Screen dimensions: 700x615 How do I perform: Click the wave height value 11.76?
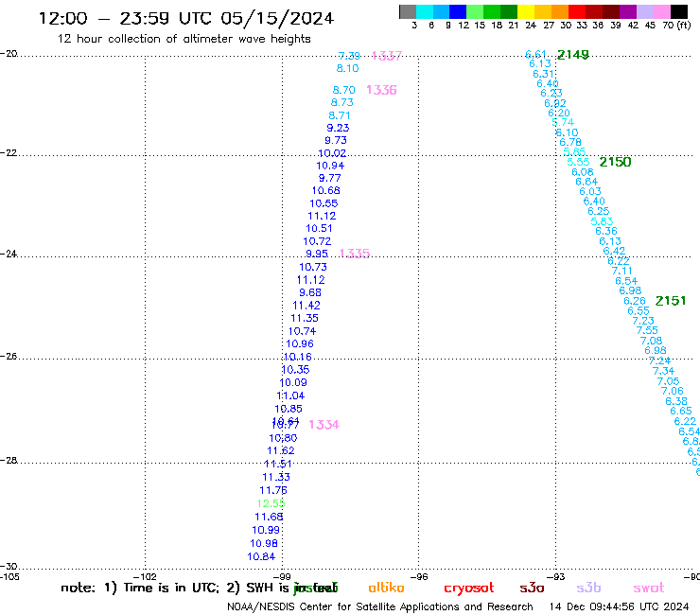pyautogui.click(x=273, y=490)
